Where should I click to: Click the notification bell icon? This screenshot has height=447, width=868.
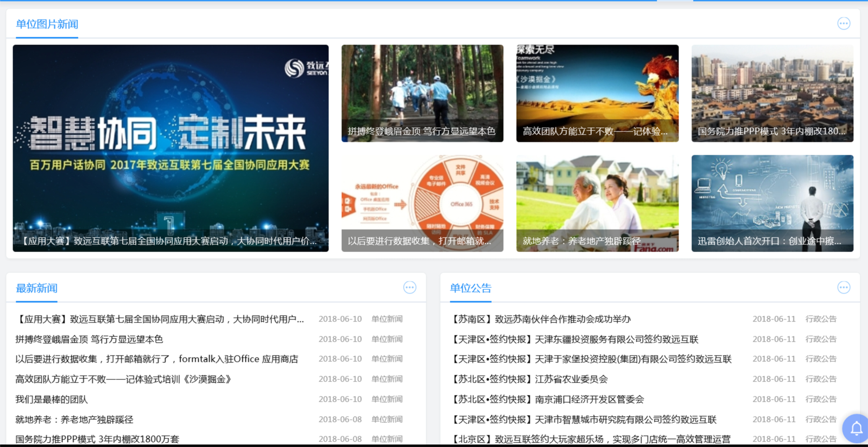pyautogui.click(x=856, y=428)
